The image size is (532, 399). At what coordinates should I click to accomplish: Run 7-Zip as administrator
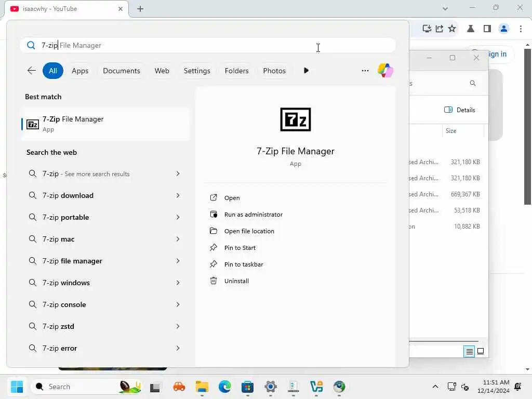(253, 215)
